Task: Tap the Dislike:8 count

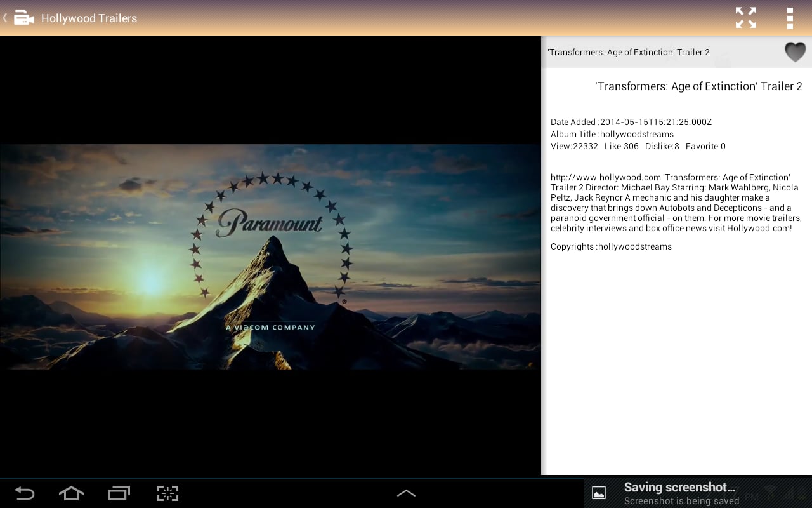Action: pyautogui.click(x=662, y=146)
